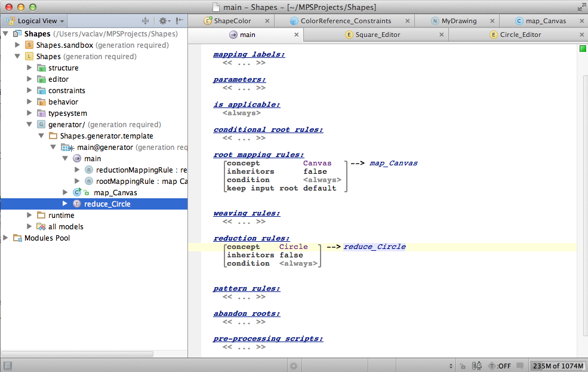Click the inspector figure icon in status bar
Viewport: 588px width, 372px height.
(x=477, y=365)
